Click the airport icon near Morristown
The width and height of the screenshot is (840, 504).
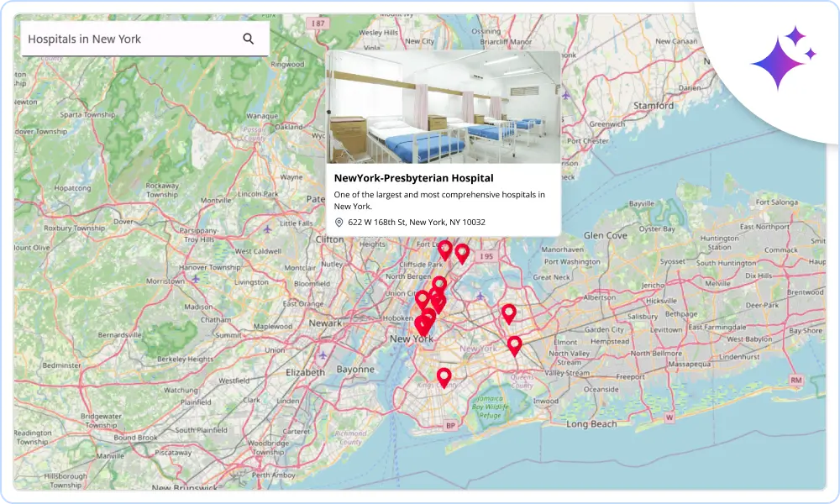[x=196, y=279]
